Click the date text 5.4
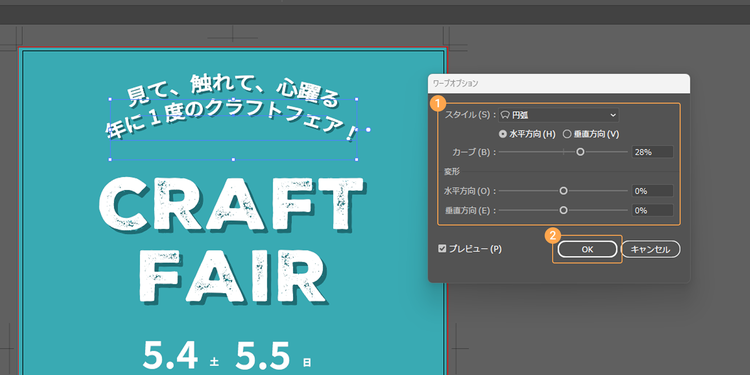Viewport: 750px width, 375px height. pyautogui.click(x=170, y=356)
